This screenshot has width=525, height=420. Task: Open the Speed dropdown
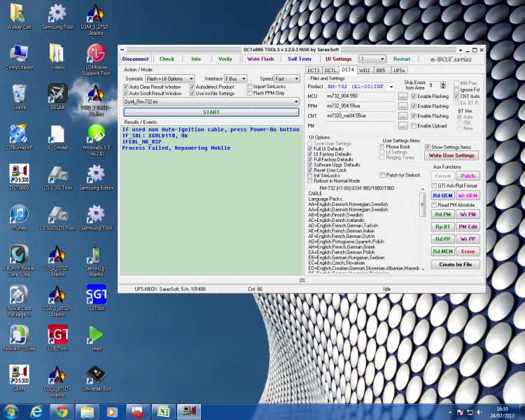click(x=286, y=78)
